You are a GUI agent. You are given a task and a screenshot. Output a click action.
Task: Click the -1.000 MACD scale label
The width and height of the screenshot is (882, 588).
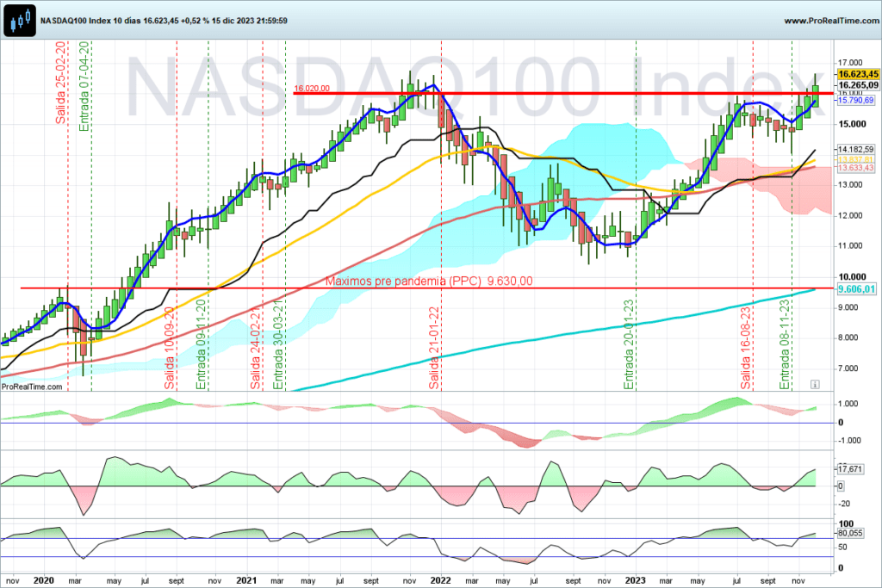849,441
